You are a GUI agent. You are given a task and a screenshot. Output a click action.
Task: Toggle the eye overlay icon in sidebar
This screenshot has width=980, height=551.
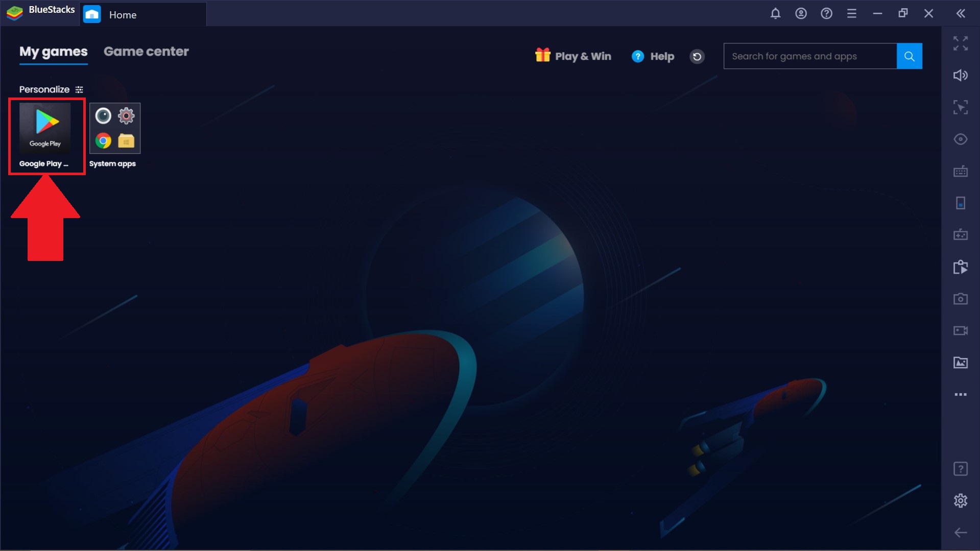pyautogui.click(x=961, y=139)
